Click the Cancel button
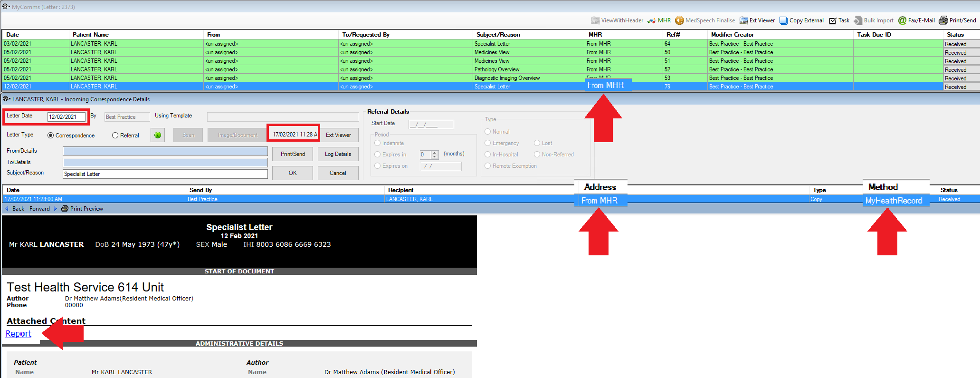980x378 pixels. 338,173
